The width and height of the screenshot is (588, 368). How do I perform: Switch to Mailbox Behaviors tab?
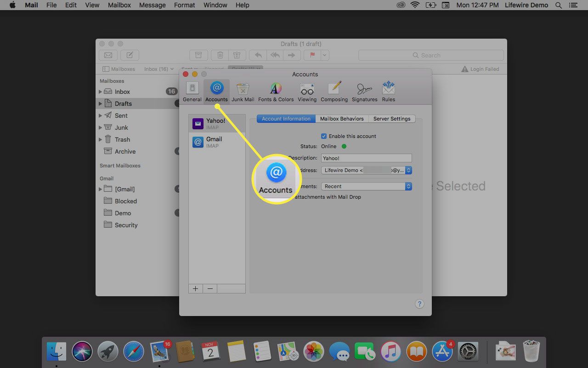coord(342,119)
